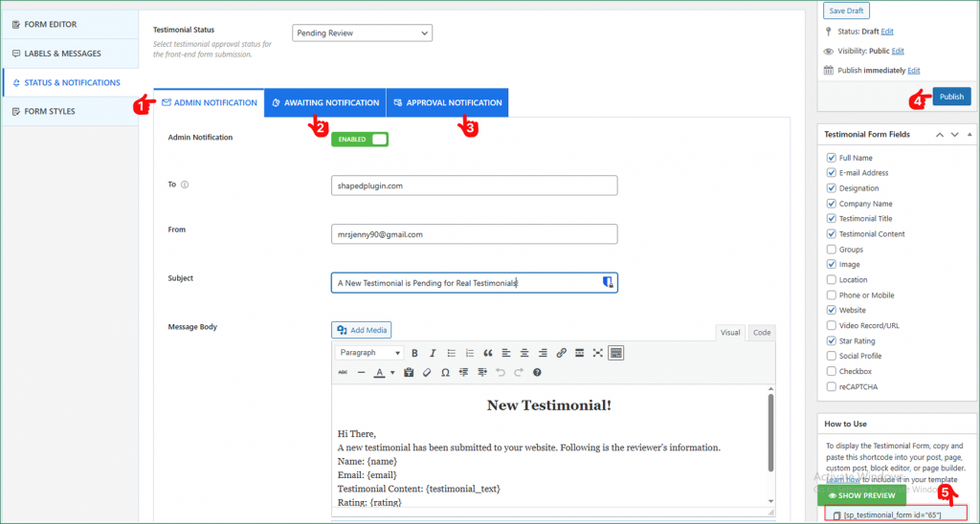This screenshot has width=980, height=524.
Task: Open editor keyboard shortcuts help
Action: tap(537, 372)
